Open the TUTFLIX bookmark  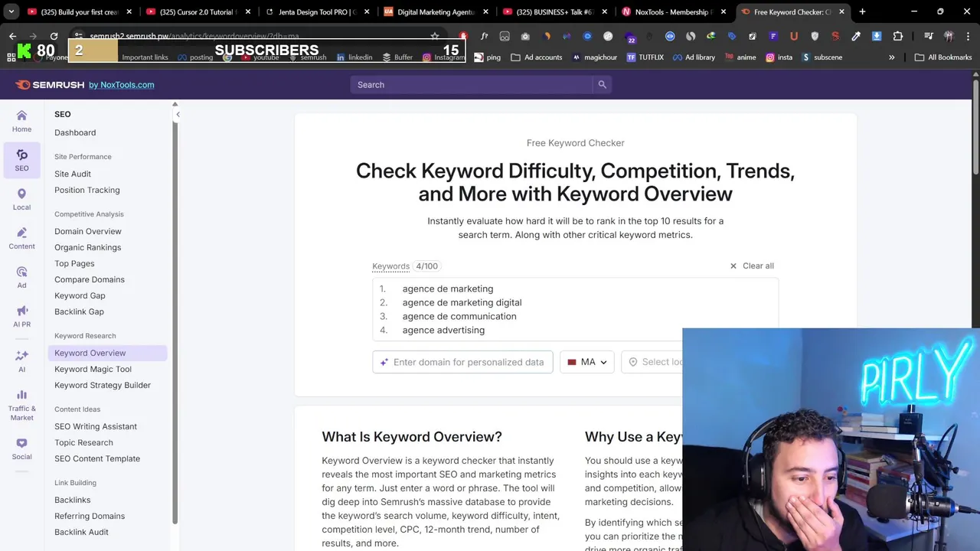click(645, 57)
